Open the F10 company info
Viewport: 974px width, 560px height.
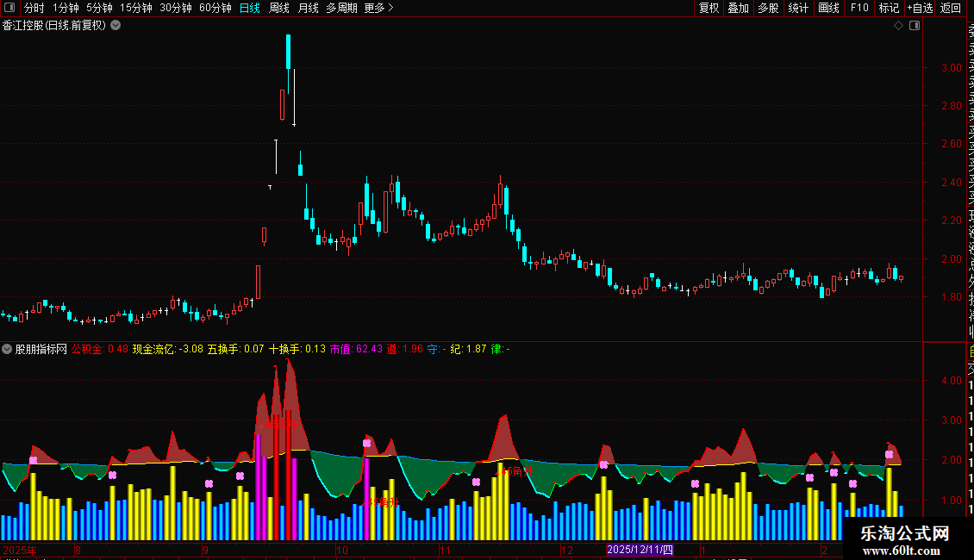[859, 8]
